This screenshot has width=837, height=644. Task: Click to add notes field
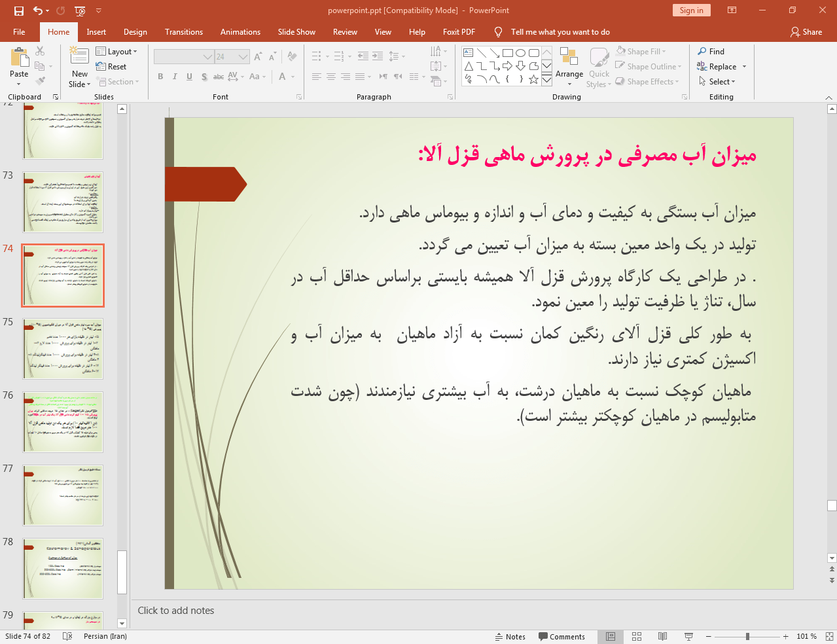pyautogui.click(x=483, y=611)
